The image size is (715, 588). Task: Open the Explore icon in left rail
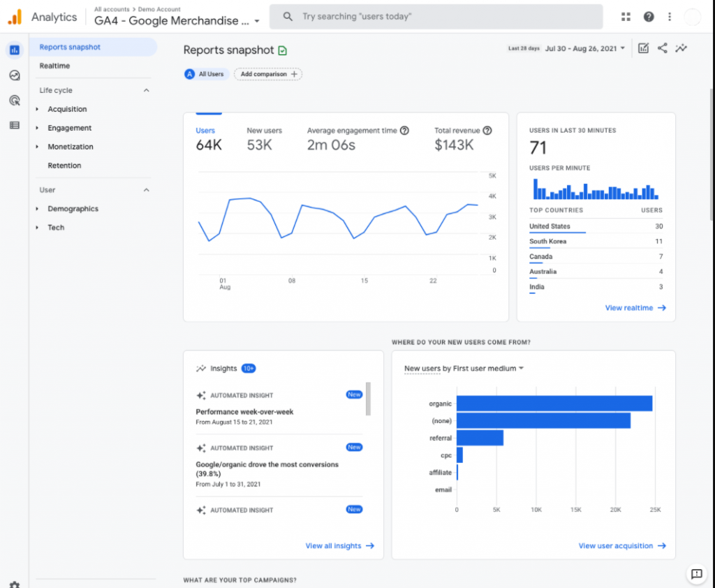tap(14, 75)
